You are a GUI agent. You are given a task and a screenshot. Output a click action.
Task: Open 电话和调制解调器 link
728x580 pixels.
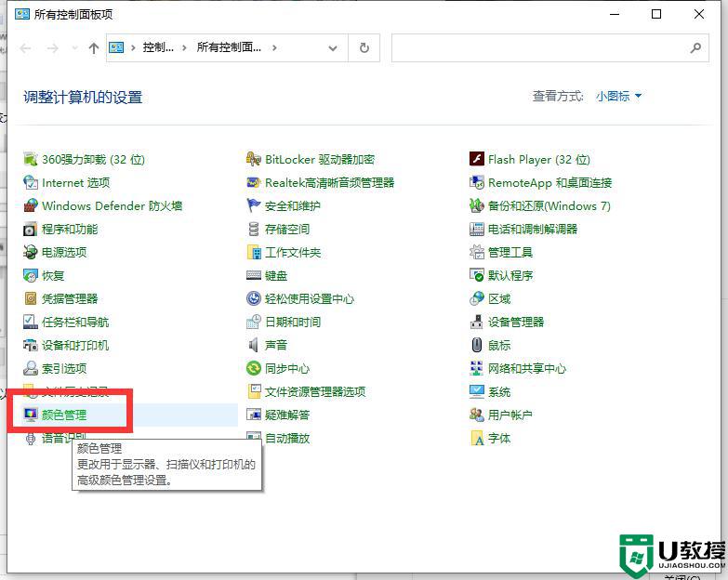pyautogui.click(x=533, y=230)
